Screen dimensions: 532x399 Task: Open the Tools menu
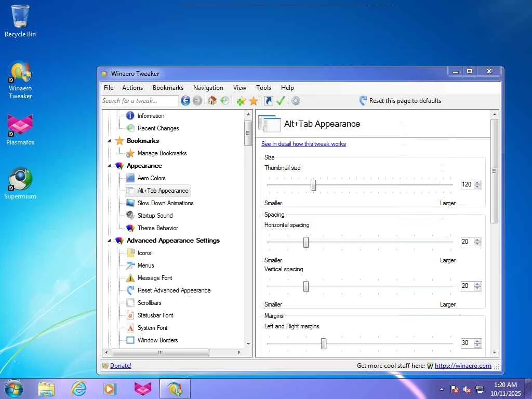click(x=263, y=88)
